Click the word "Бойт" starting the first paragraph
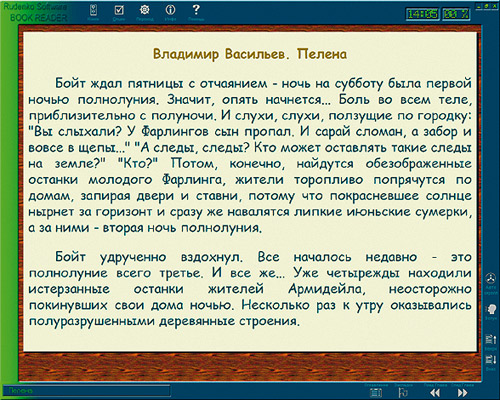 point(70,83)
